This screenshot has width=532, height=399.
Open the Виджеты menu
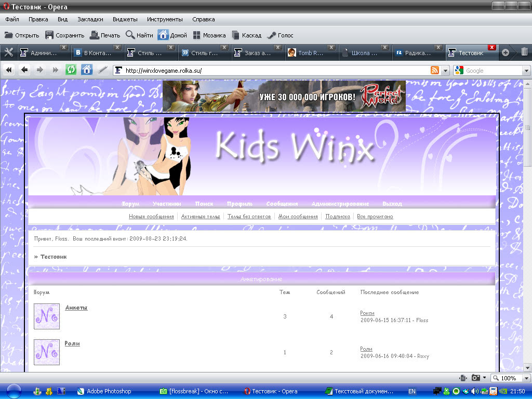click(x=125, y=19)
